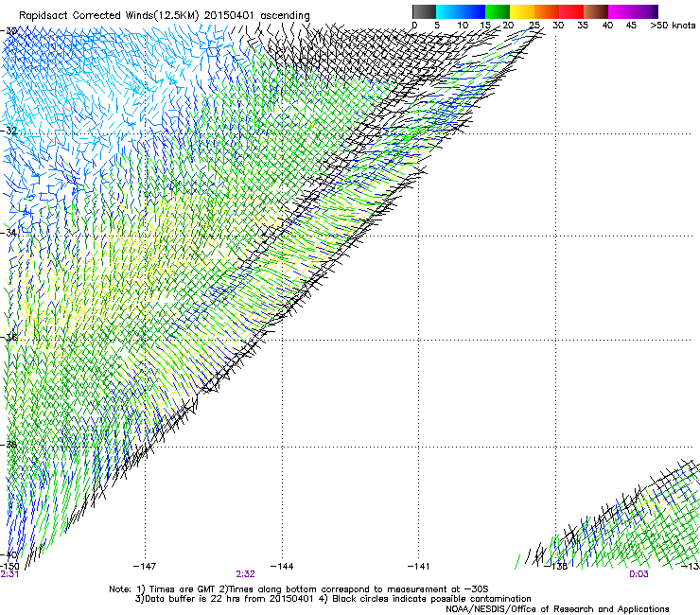This screenshot has width=700, height=615.
Task: Select the brown 35-40 knots legend color
Action: [596, 11]
